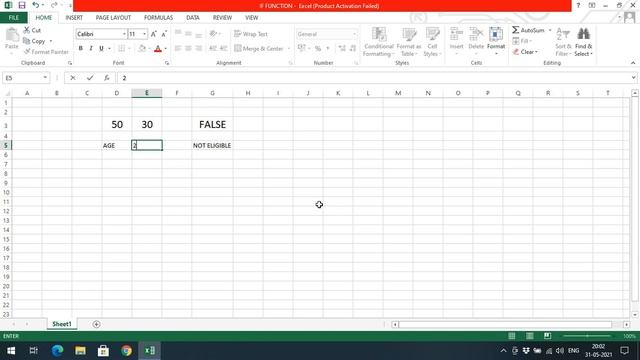Undo the last action
The height and width of the screenshot is (360, 640).
point(36,5)
